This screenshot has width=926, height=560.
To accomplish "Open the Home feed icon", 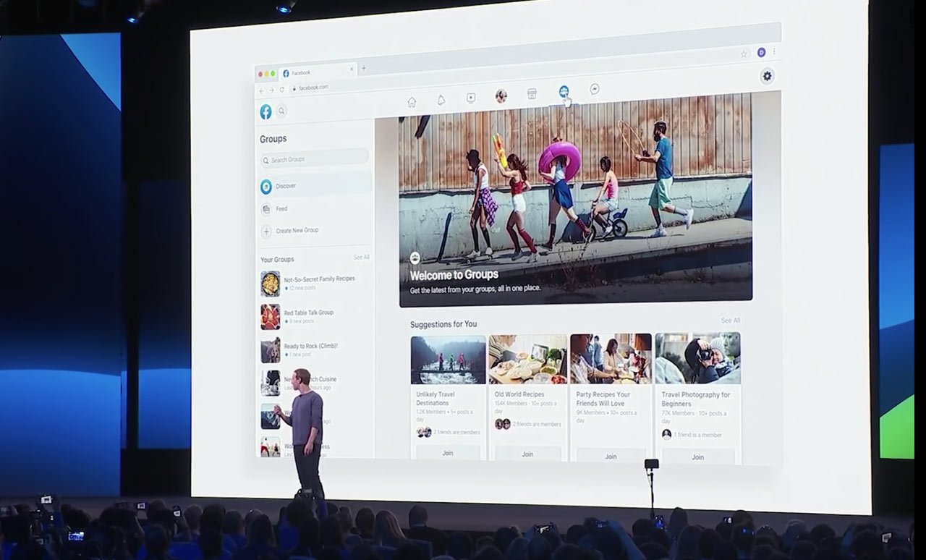I will (x=412, y=102).
